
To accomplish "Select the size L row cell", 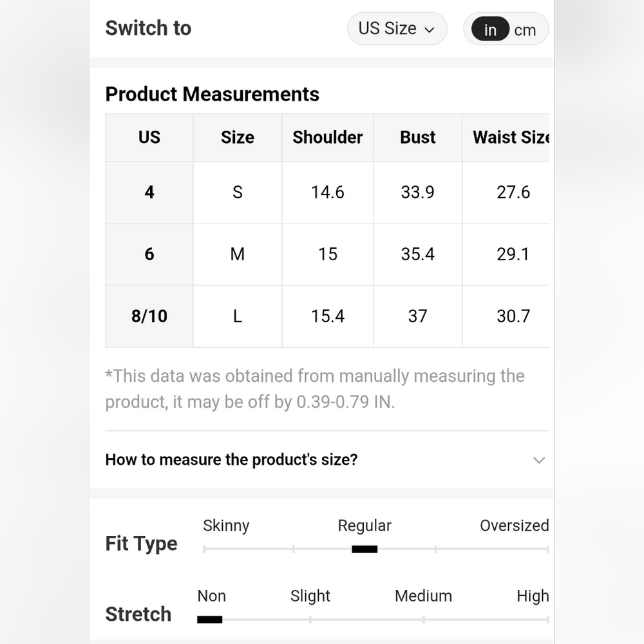I will click(238, 316).
